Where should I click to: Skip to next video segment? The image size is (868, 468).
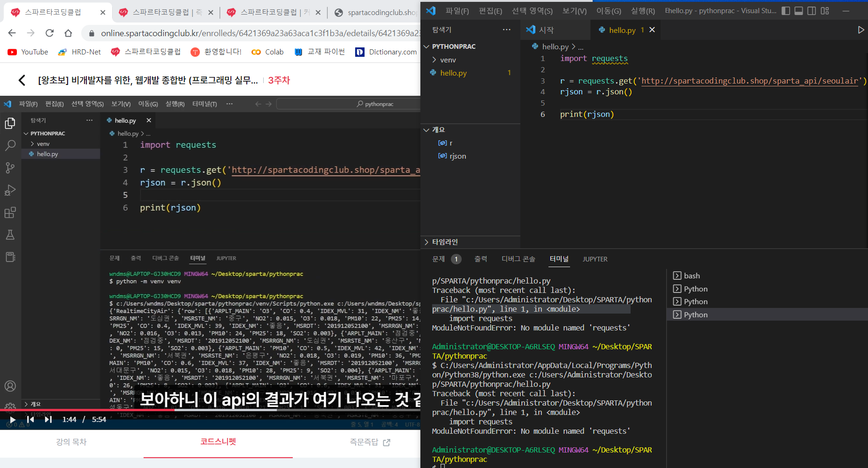[x=48, y=420]
